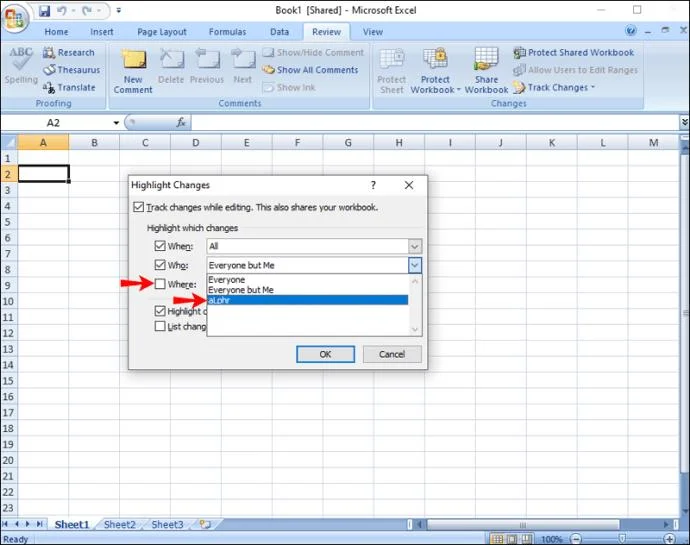
Task: Open Protect Workbook menu
Action: [x=435, y=71]
